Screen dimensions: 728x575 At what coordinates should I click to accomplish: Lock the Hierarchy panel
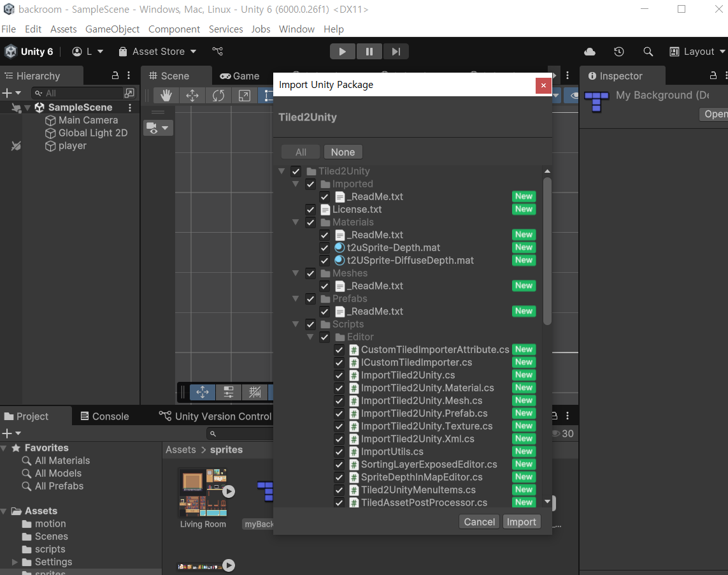pyautogui.click(x=115, y=75)
